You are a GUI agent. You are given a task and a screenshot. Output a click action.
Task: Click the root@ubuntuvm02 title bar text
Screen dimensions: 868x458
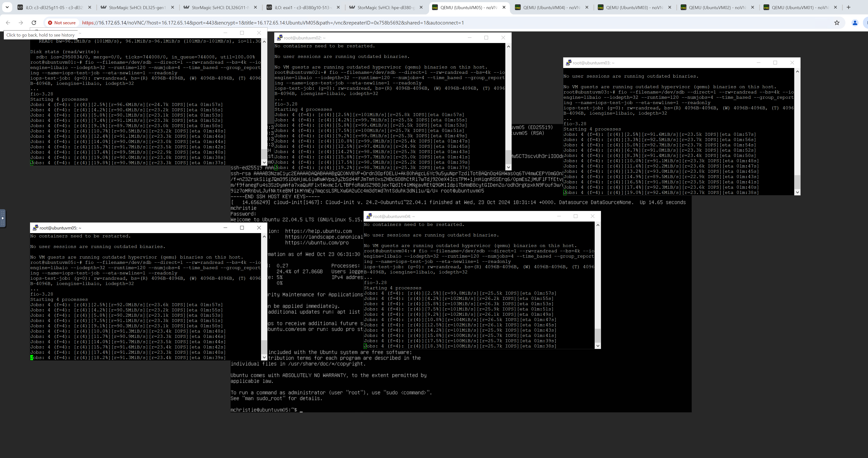305,38
